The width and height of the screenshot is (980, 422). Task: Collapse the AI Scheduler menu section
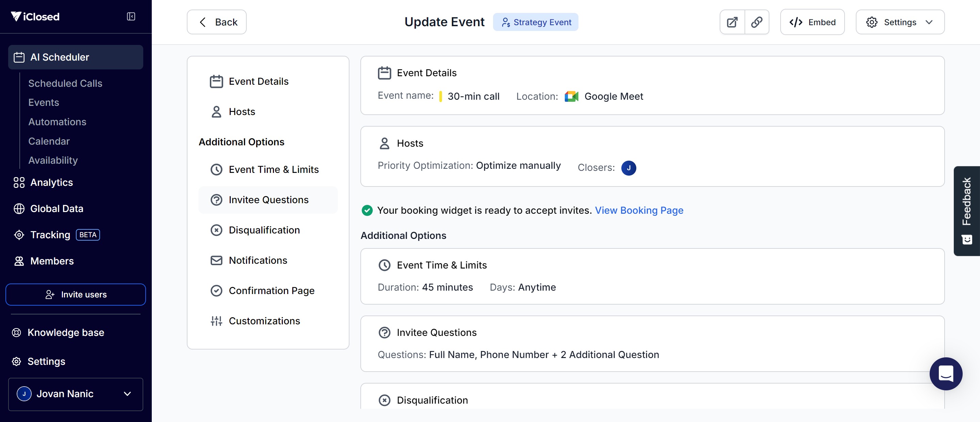tap(75, 57)
